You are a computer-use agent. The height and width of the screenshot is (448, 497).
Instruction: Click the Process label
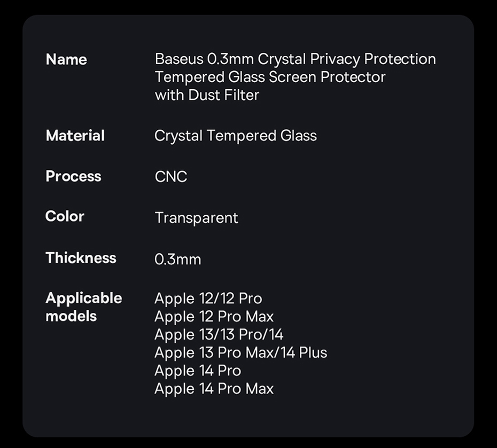tap(73, 176)
